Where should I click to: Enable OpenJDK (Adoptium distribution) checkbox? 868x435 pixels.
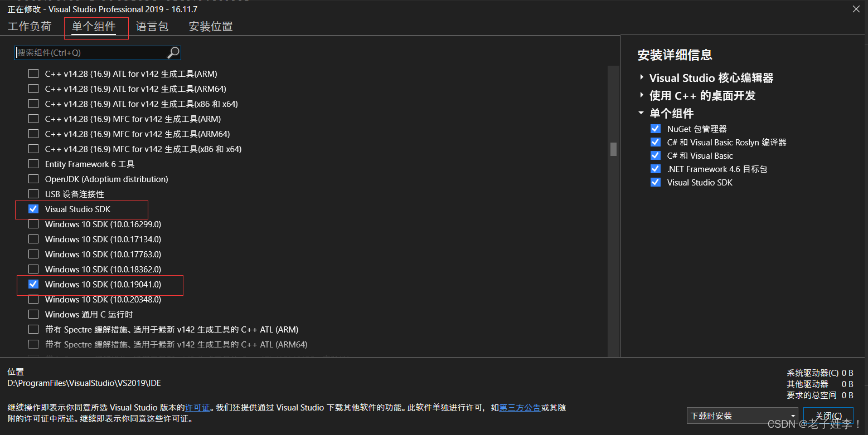[33, 179]
